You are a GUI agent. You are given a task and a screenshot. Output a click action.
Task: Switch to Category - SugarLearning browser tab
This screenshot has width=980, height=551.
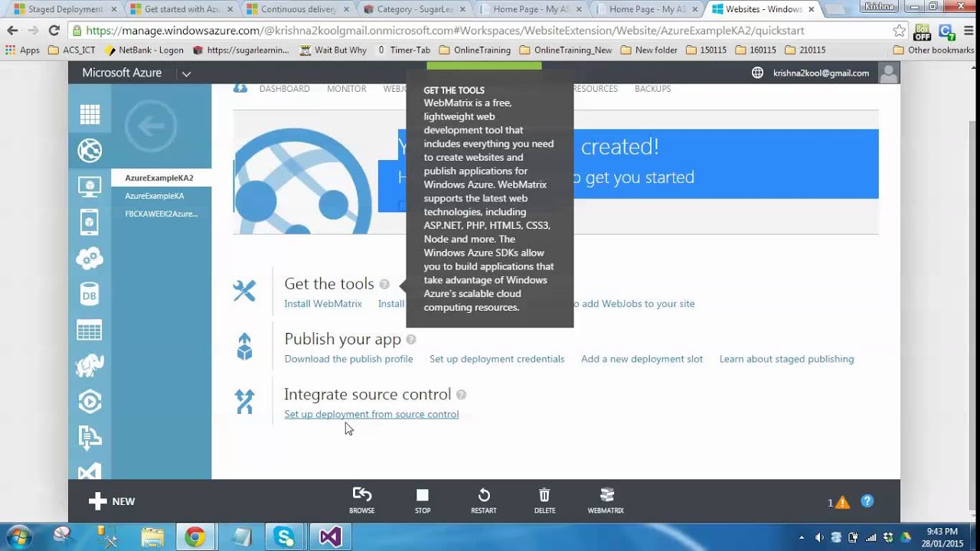(416, 9)
